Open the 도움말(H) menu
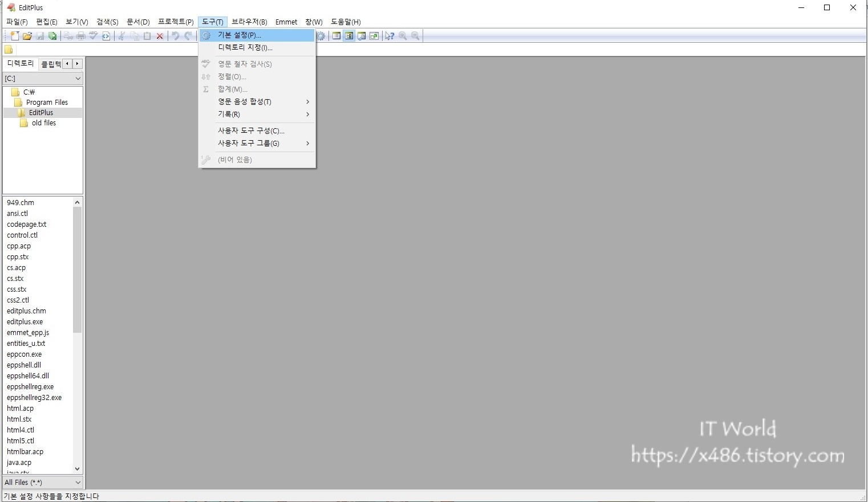The width and height of the screenshot is (868, 502). coord(346,22)
